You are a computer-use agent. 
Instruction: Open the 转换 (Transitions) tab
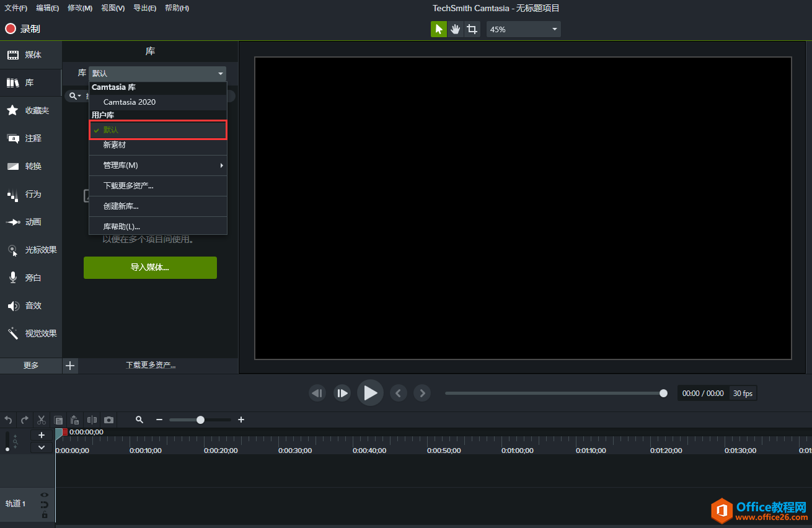30,166
